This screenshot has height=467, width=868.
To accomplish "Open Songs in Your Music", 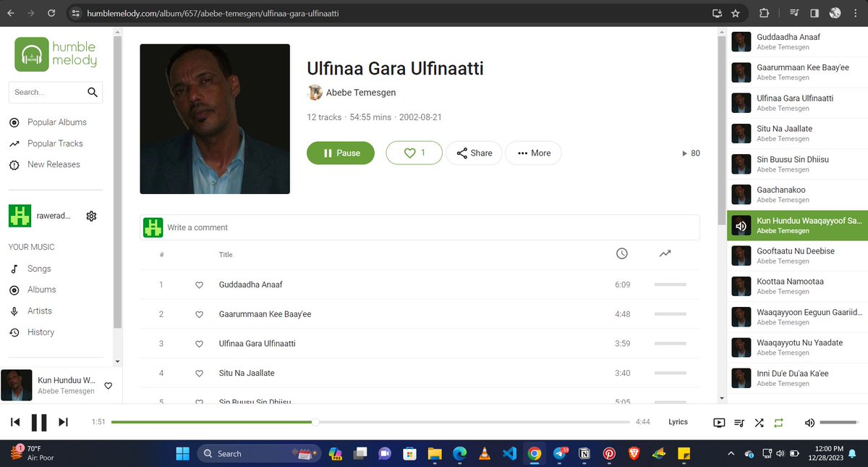I will click(x=39, y=269).
